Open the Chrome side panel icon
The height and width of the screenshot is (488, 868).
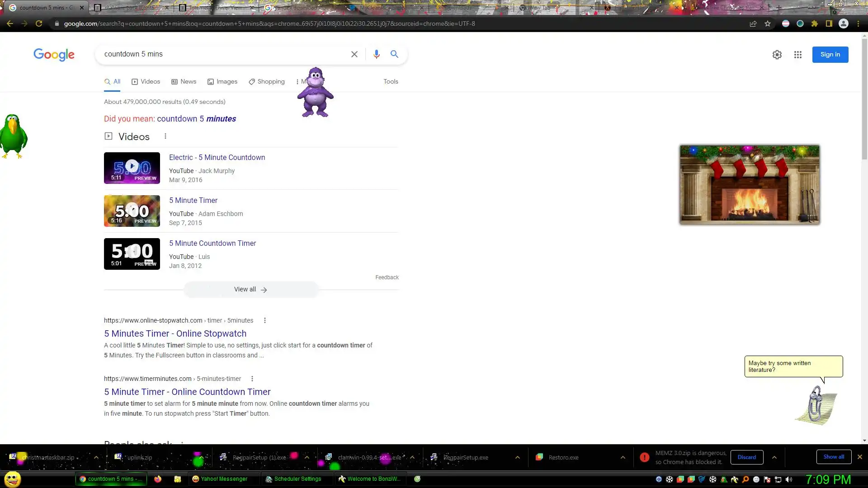[829, 23]
